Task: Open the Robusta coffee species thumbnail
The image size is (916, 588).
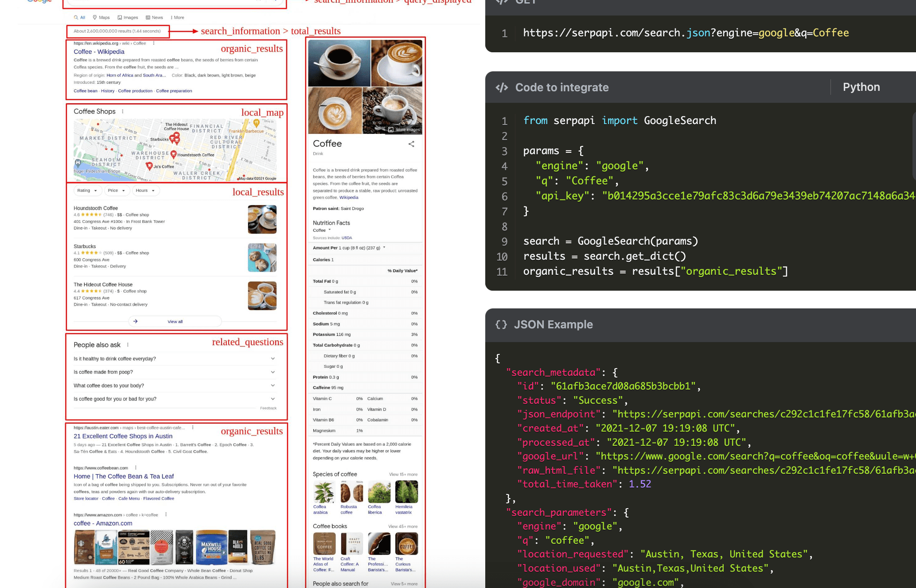Action: 351,492
